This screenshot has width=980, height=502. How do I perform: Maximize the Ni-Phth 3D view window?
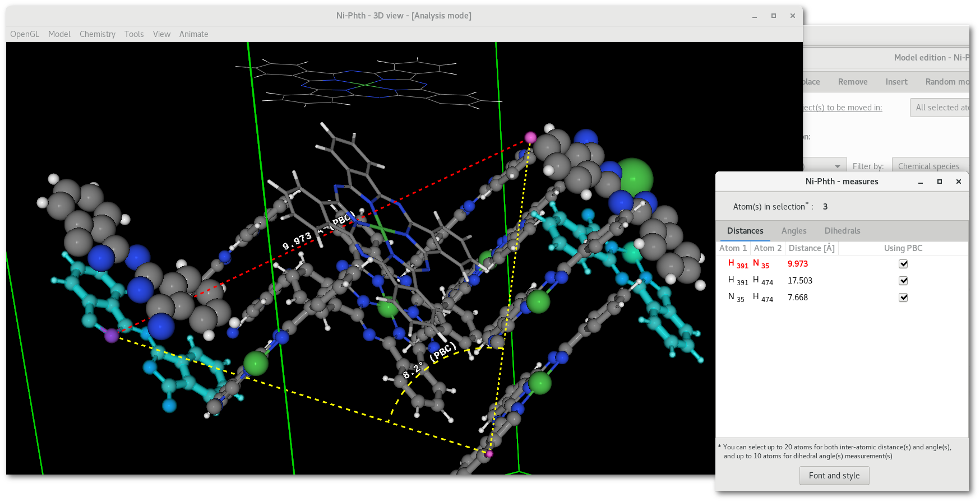coord(774,16)
